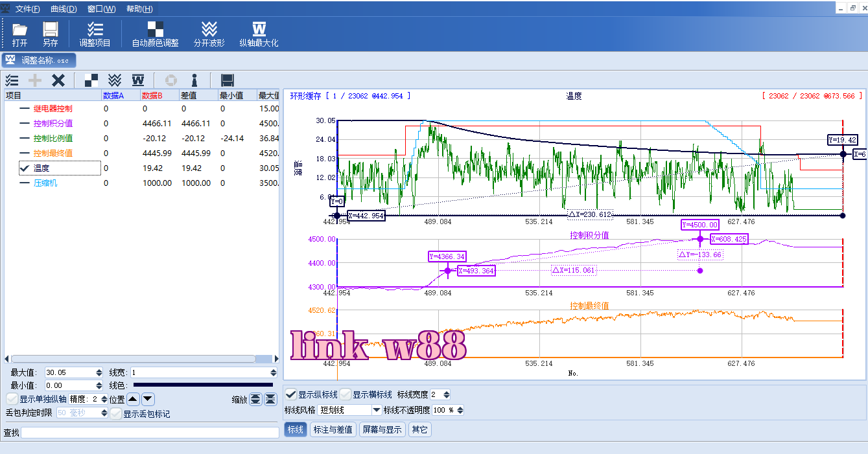Viewport: 868px width, 454px height.
Task: Click the application icon in the title bar
Action: (x=6, y=8)
